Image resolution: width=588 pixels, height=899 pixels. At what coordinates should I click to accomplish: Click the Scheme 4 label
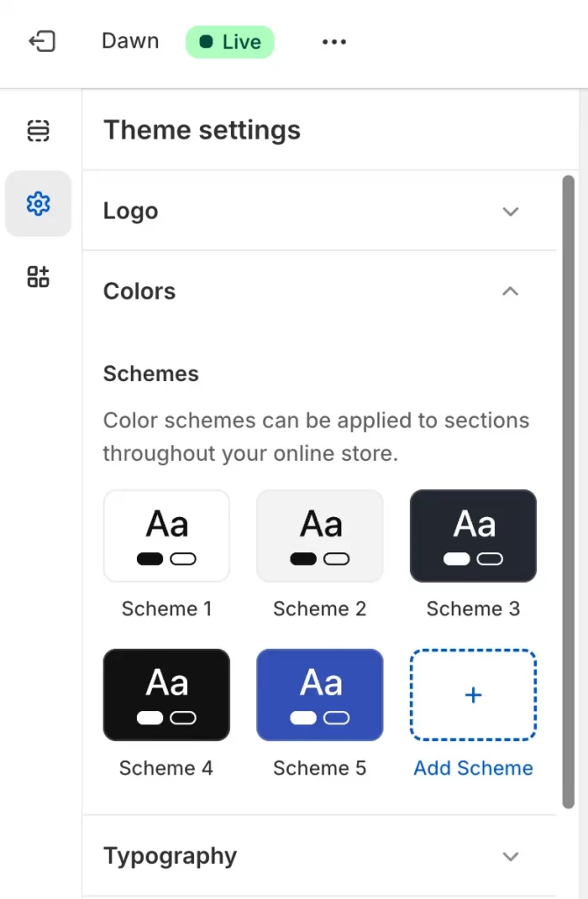tap(166, 767)
